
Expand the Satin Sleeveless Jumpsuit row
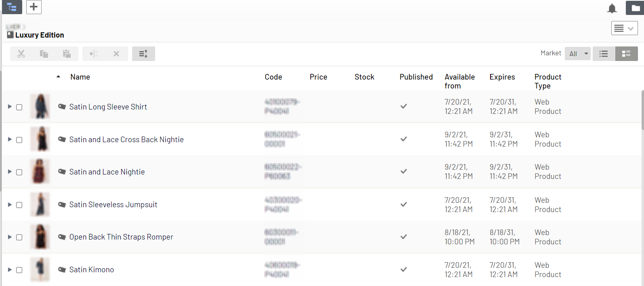click(x=10, y=205)
